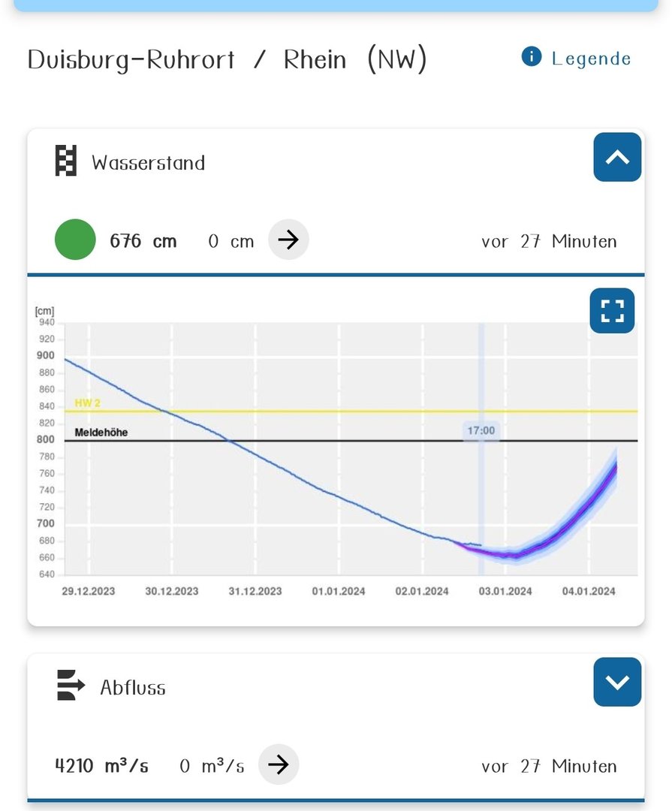This screenshot has height=811, width=672.
Task: Click the Wasserstand section title
Action: (148, 163)
